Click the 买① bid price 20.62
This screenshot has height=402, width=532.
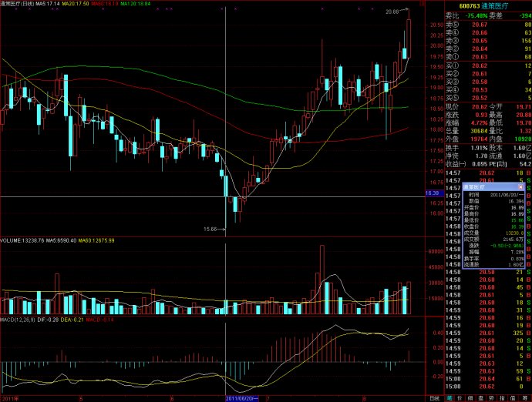pyautogui.click(x=480, y=65)
